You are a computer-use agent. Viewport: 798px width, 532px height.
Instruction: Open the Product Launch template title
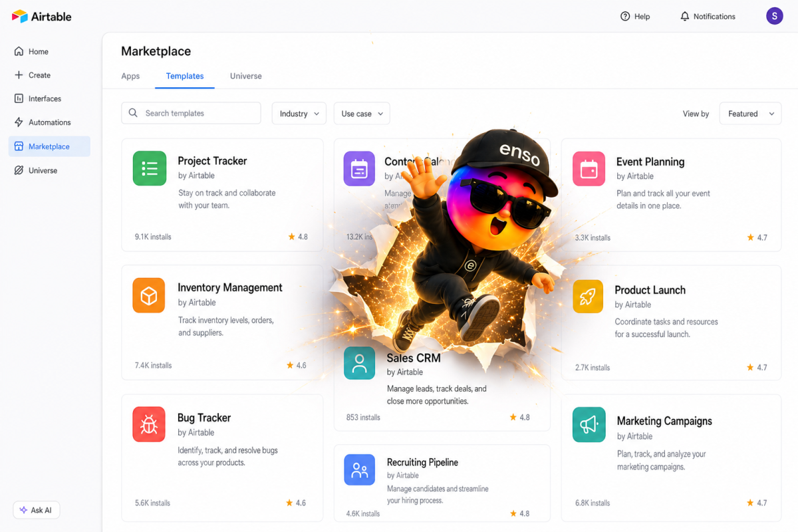(650, 290)
